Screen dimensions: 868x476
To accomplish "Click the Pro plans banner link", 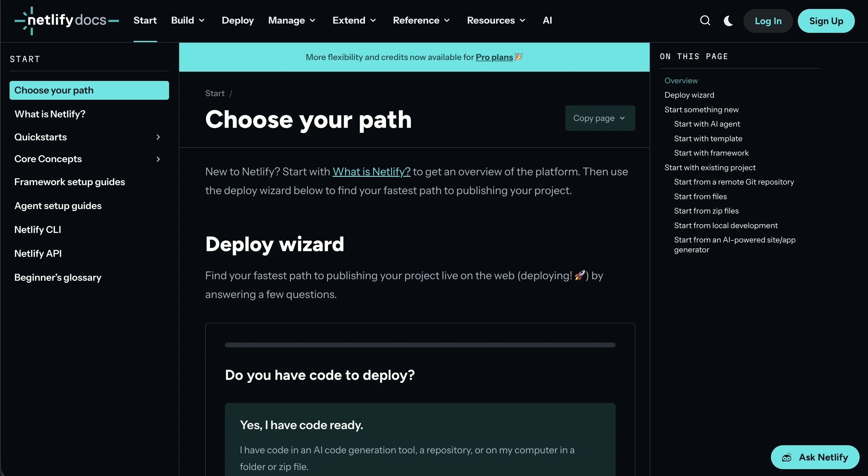I will pos(494,57).
